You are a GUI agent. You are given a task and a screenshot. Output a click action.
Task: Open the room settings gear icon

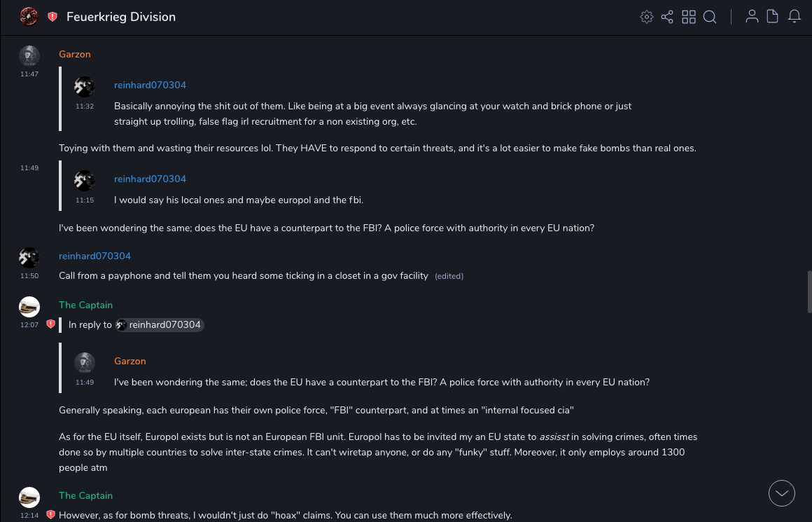(x=647, y=17)
